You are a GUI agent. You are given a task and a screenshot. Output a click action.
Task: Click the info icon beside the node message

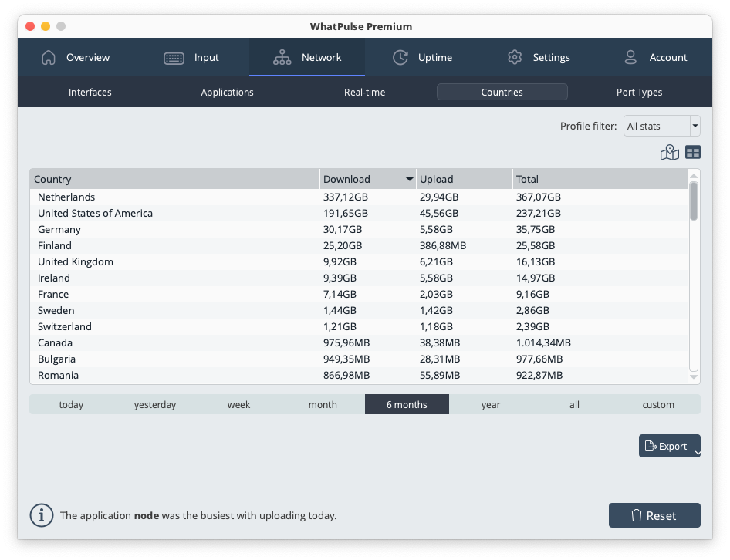pyautogui.click(x=42, y=515)
